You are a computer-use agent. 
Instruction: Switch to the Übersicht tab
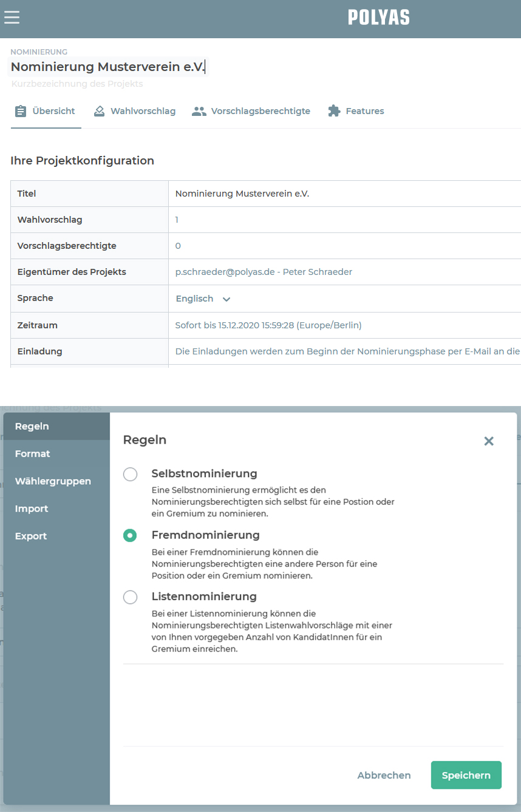tap(46, 111)
